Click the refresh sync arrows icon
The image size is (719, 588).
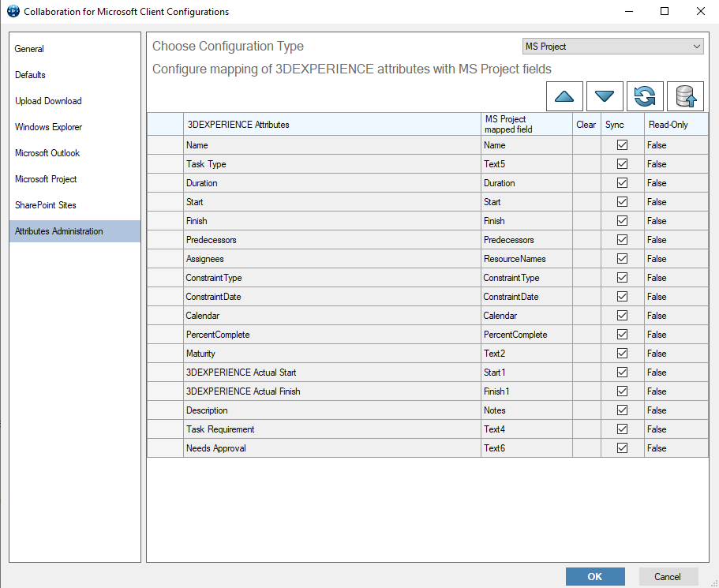click(x=645, y=96)
